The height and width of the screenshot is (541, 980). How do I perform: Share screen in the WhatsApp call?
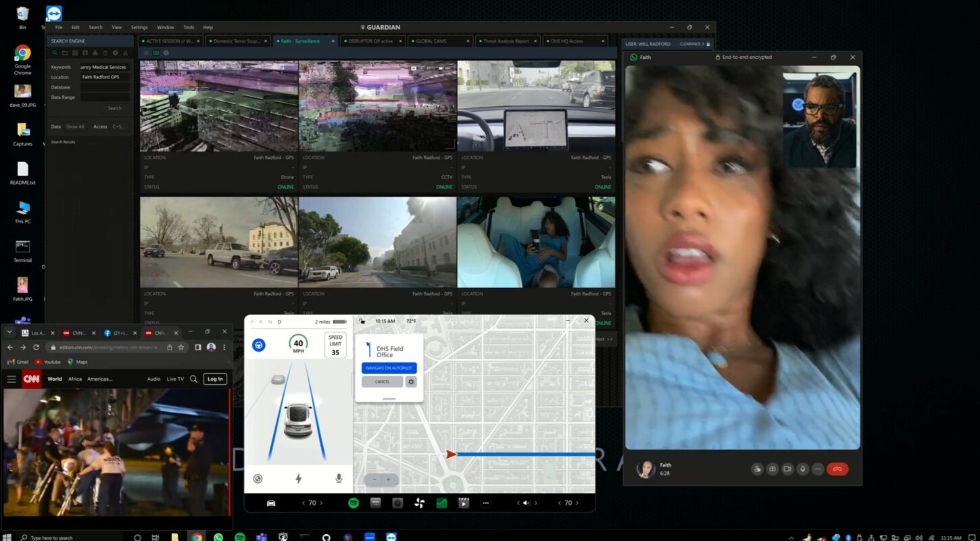(773, 469)
